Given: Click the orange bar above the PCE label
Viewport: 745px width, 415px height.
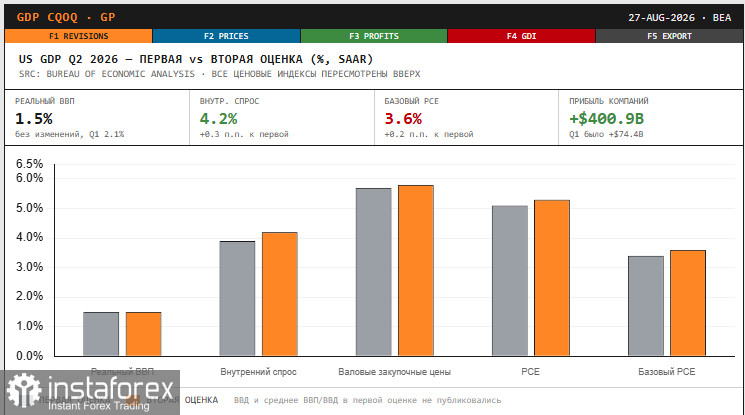Looking at the screenshot, I should [x=552, y=278].
